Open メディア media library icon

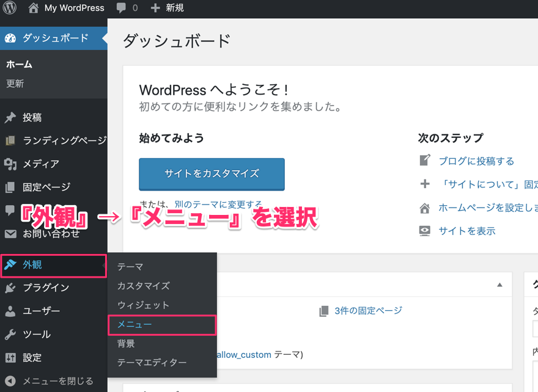coord(10,164)
